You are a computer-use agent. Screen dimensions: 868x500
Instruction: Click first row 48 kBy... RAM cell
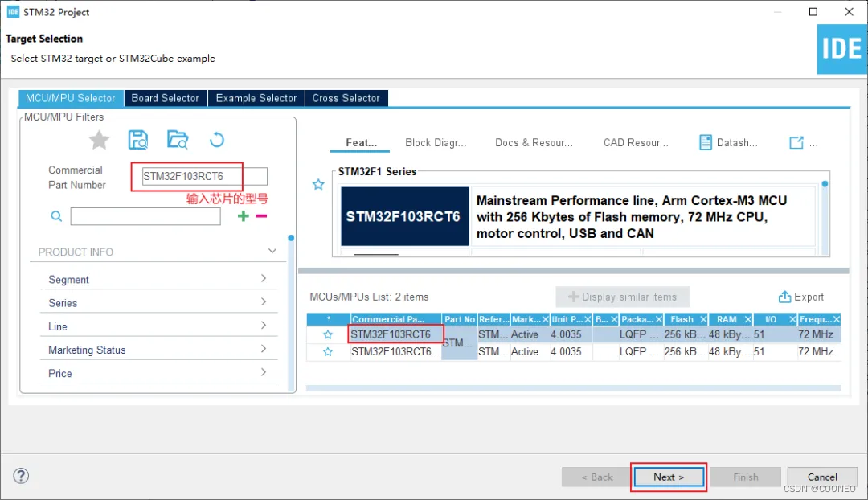pos(730,334)
